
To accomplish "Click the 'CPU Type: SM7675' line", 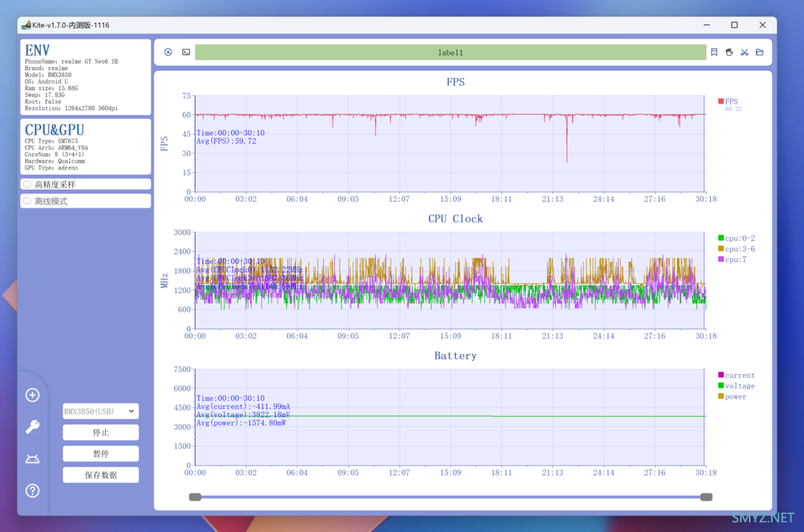I will 51,141.
